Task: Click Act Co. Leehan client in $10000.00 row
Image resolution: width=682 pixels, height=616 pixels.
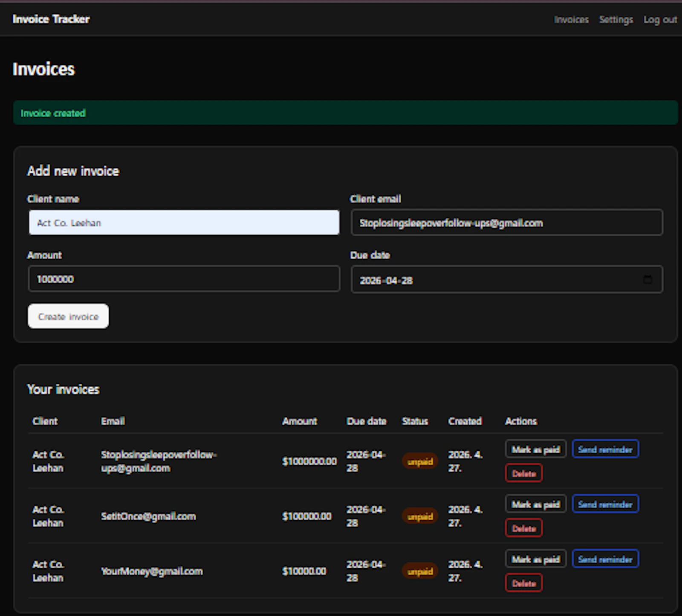Action: click(48, 571)
